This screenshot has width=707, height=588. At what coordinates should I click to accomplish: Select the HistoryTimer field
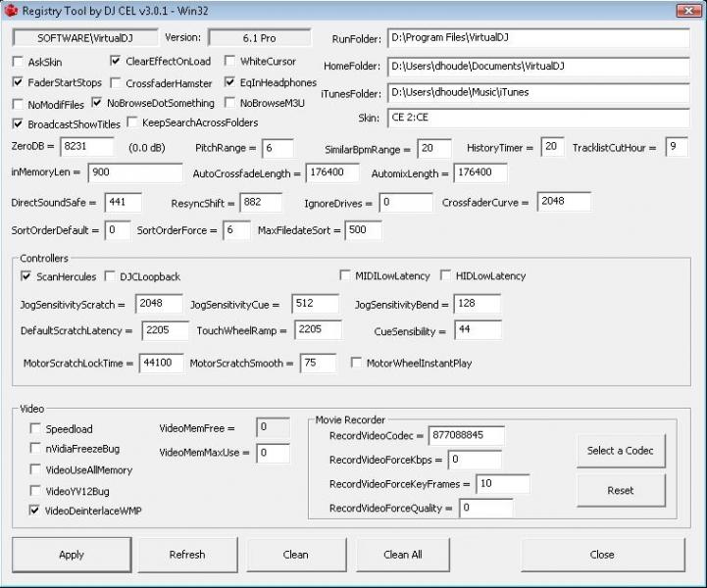(x=552, y=147)
